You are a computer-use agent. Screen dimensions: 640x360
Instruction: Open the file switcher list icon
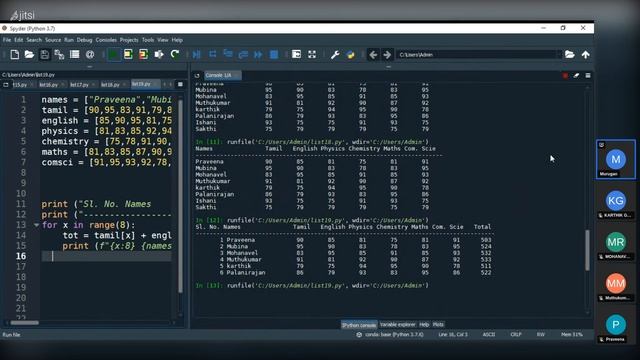(74, 54)
